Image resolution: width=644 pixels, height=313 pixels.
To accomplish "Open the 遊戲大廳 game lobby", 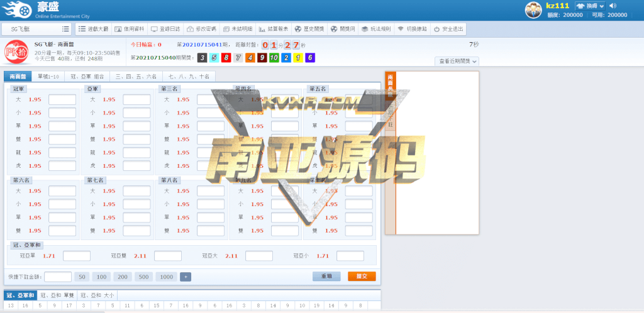I will click(x=93, y=29).
